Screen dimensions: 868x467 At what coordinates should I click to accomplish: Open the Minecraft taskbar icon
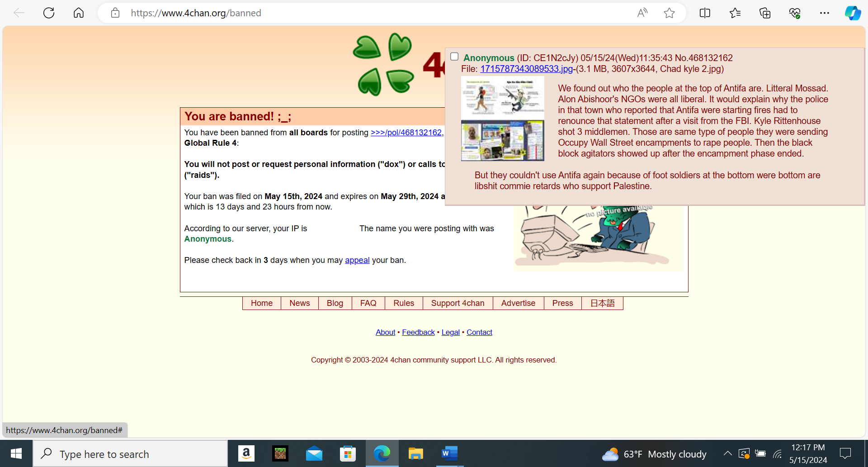pos(280,453)
